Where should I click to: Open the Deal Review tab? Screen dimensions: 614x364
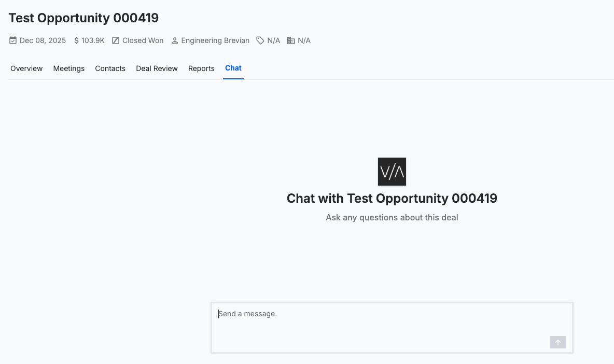pyautogui.click(x=157, y=68)
